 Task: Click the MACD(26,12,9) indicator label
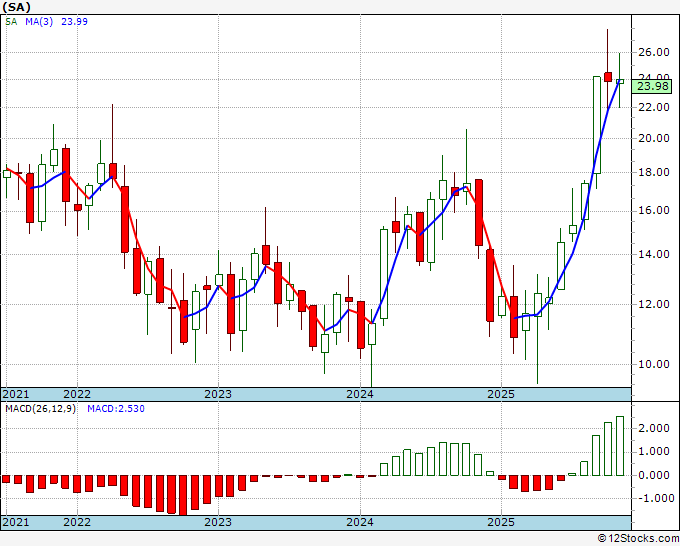pos(40,409)
